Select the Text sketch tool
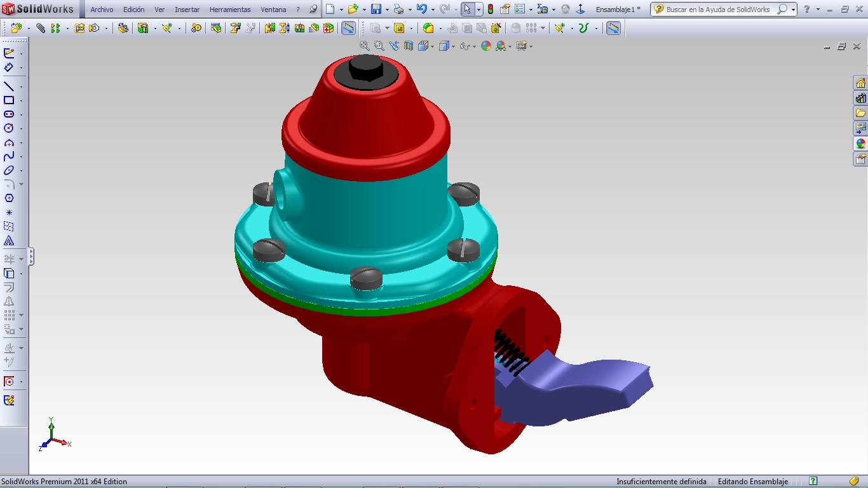 9,241
